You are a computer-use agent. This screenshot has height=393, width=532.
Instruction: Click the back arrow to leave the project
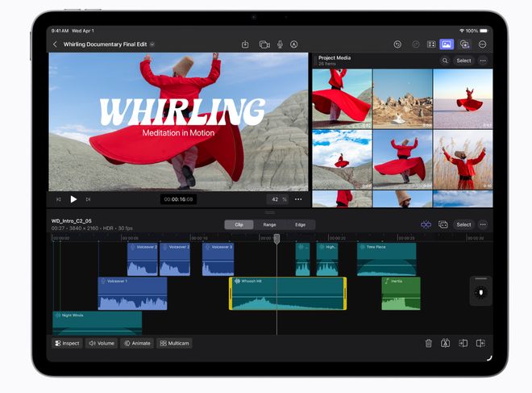[55, 44]
